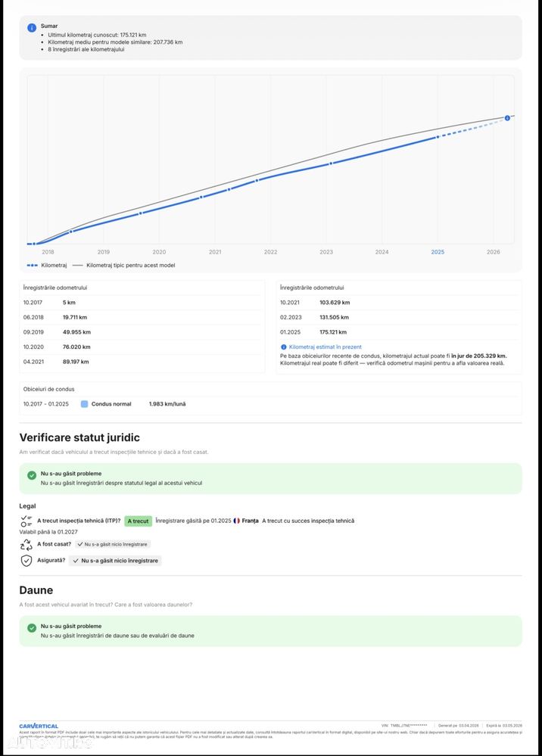Click the 2021 label on the chart axis
Viewport: 542px width, 756px height.
(x=215, y=252)
